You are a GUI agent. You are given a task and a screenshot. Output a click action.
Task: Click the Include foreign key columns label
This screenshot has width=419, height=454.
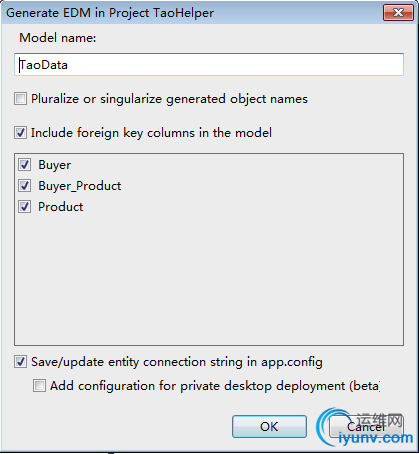(x=151, y=133)
